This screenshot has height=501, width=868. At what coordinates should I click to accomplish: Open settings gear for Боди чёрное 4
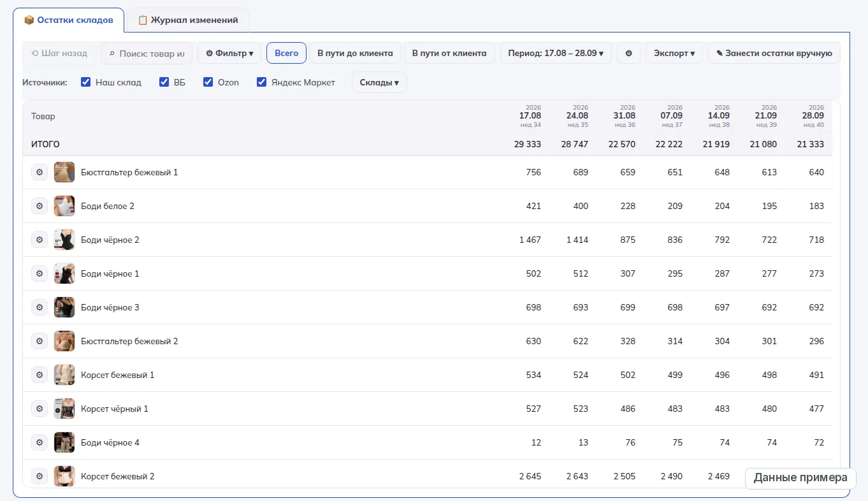[x=40, y=442]
